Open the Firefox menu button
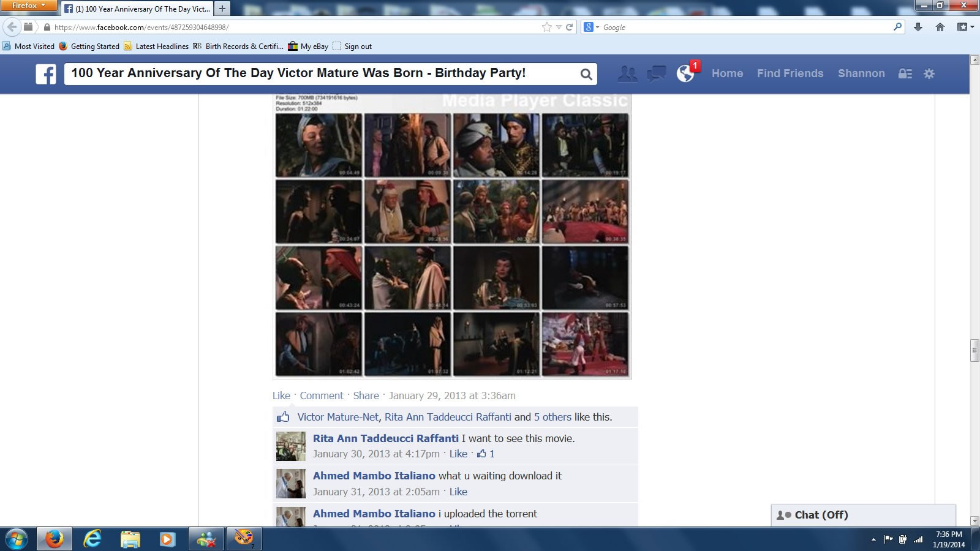Viewport: 980px width, 551px height. coord(29,6)
